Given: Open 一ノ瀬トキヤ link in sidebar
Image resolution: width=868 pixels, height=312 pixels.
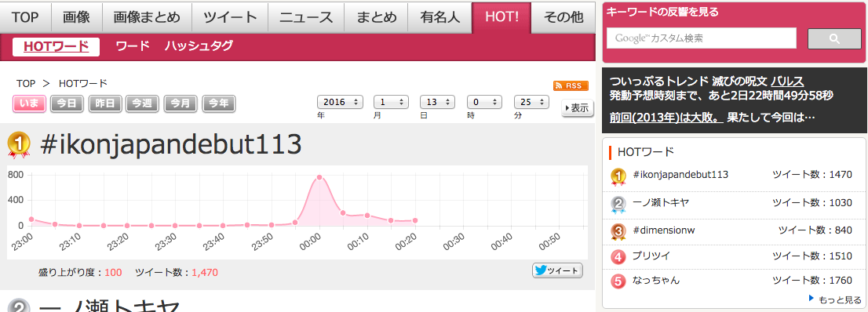Looking at the screenshot, I should (x=660, y=202).
